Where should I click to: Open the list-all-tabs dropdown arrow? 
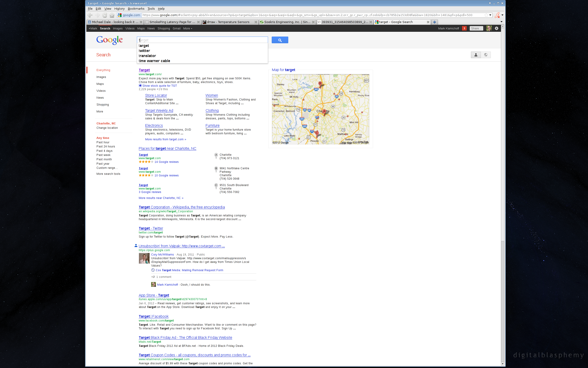[501, 22]
